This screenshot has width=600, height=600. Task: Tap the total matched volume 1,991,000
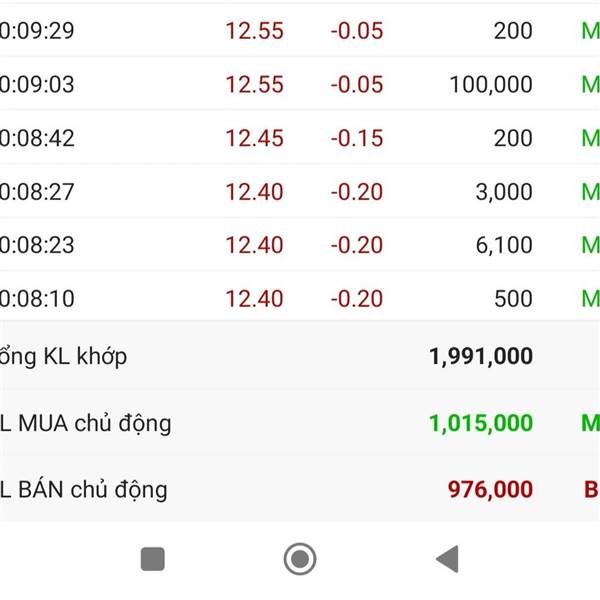pyautogui.click(x=481, y=356)
